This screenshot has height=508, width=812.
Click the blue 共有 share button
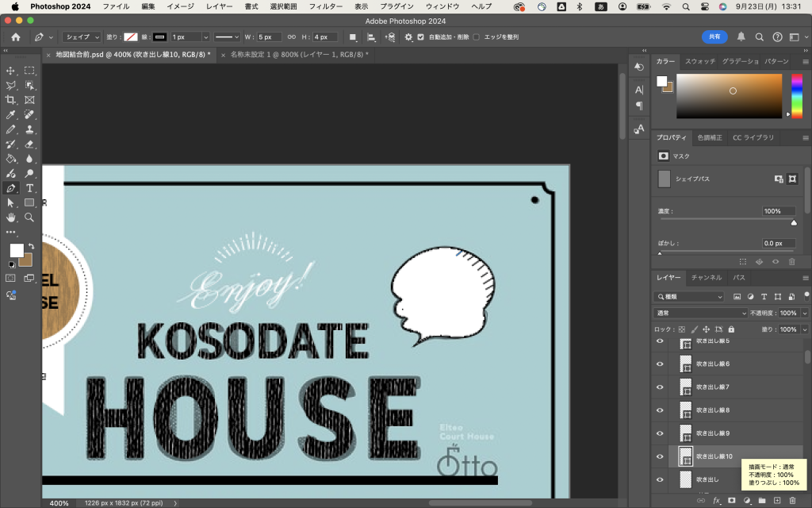click(714, 37)
